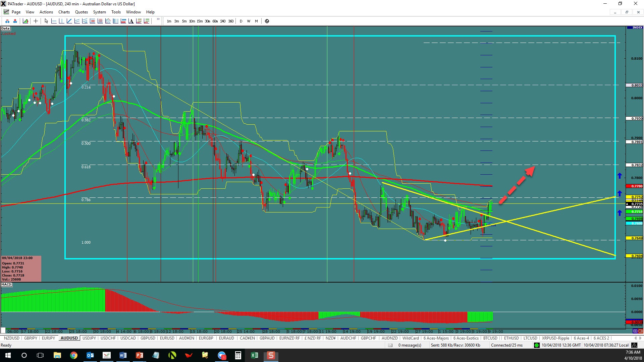Viewport: 644px width, 362px height.
Task: Switch to 360 minute timeframe
Action: [231, 21]
